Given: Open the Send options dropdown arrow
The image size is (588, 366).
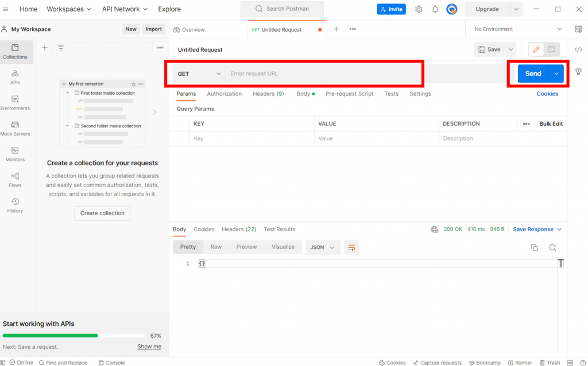Looking at the screenshot, I should (556, 74).
